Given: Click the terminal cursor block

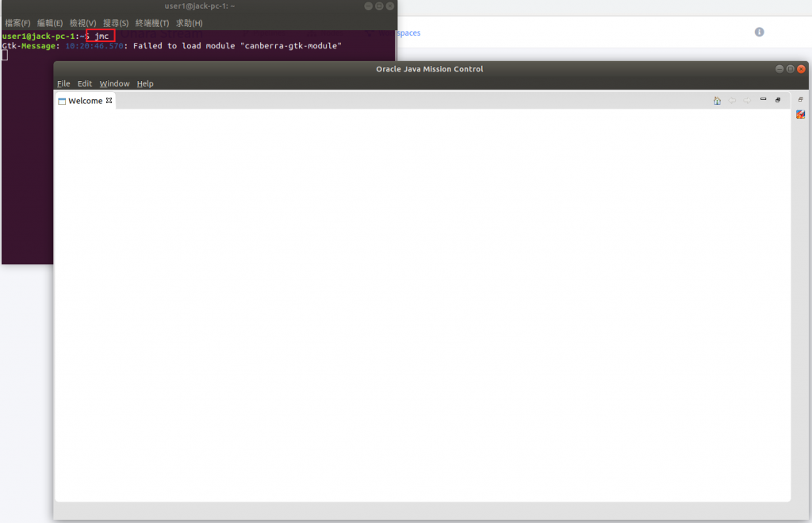Looking at the screenshot, I should pyautogui.click(x=5, y=55).
